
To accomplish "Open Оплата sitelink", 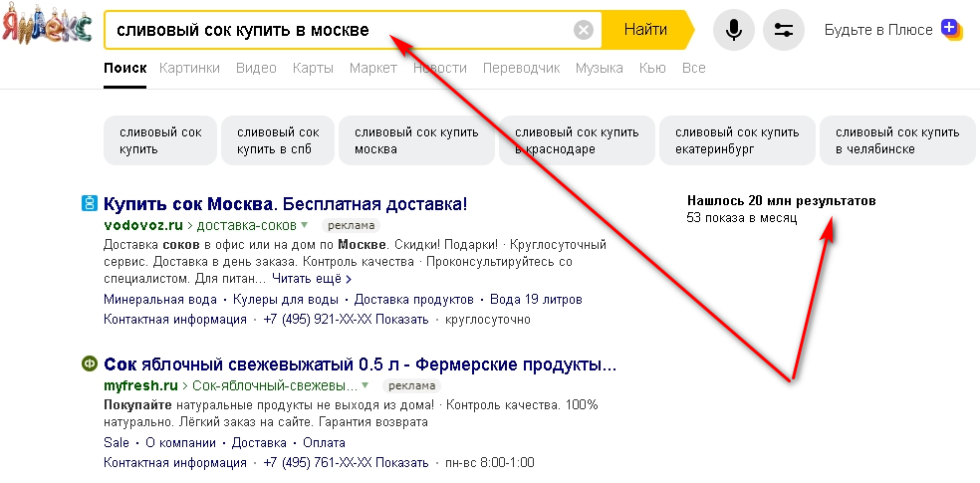I will (324, 443).
